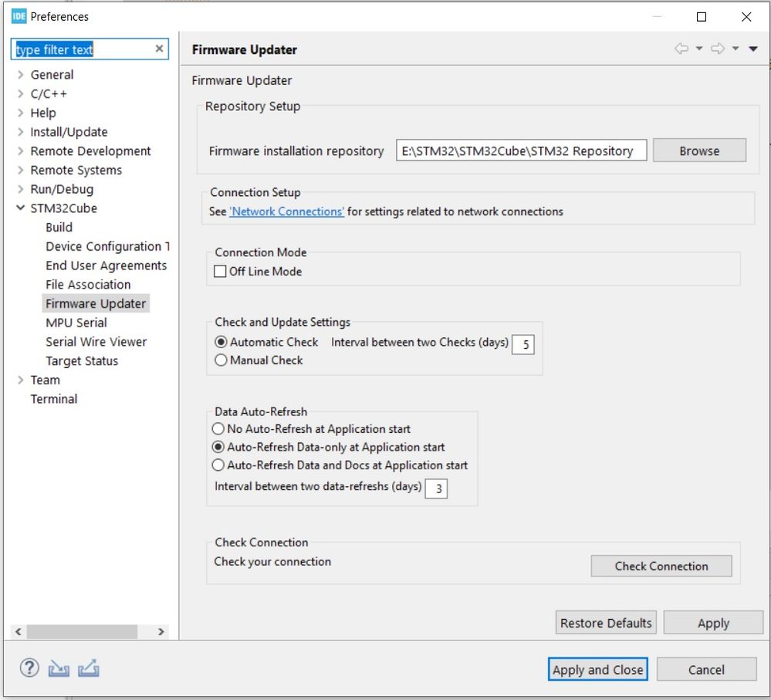
Task: Expand the Run/Debug tree node
Action: click(x=20, y=189)
